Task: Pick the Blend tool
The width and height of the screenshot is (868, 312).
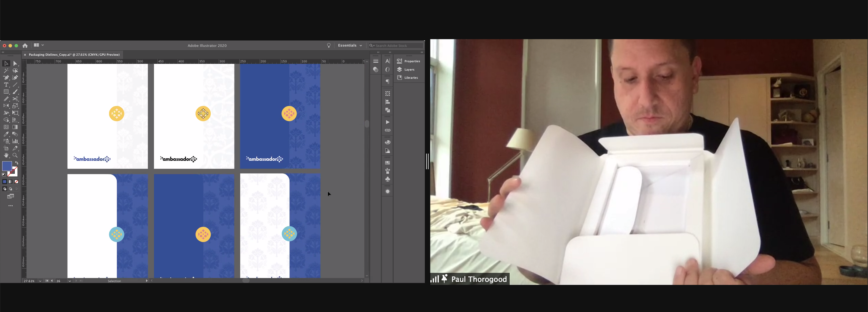Action: pos(15,134)
